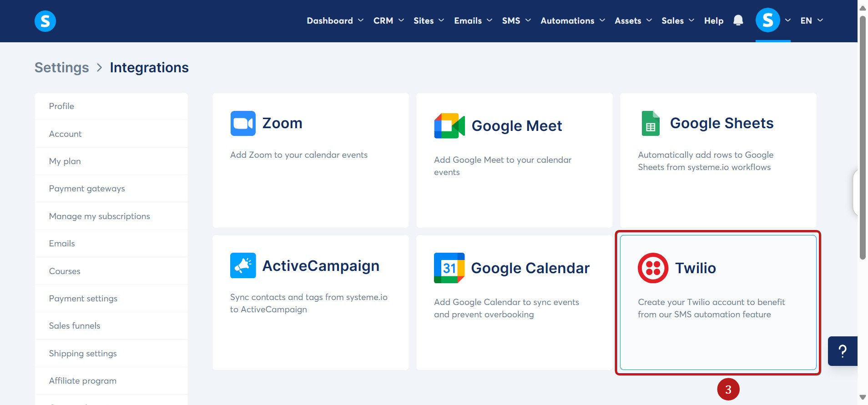Open the help question mark widget
The height and width of the screenshot is (405, 868).
pyautogui.click(x=843, y=351)
